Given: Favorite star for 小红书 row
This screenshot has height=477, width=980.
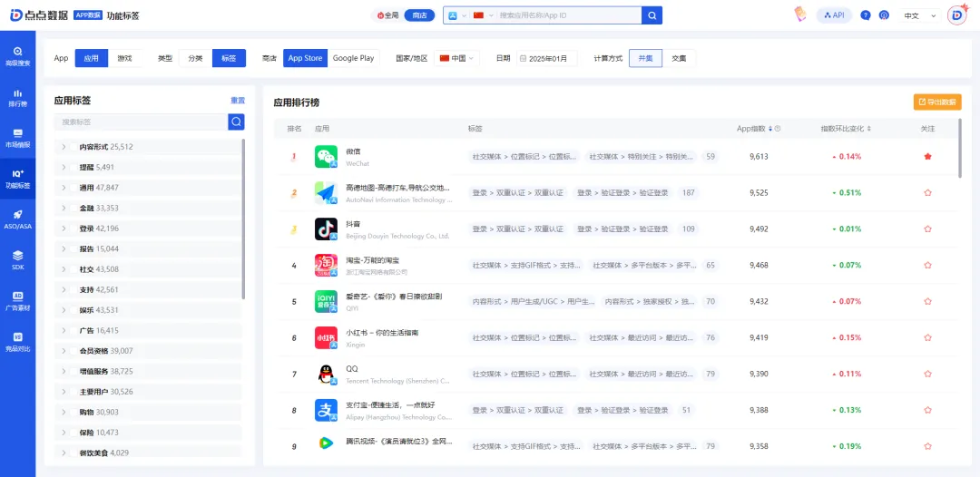Looking at the screenshot, I should click(x=927, y=337).
